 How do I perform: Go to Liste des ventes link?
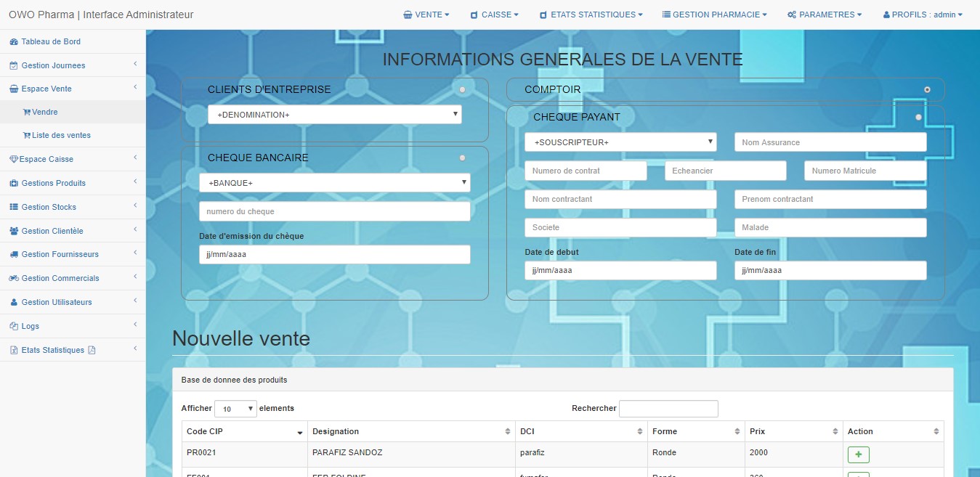61,136
